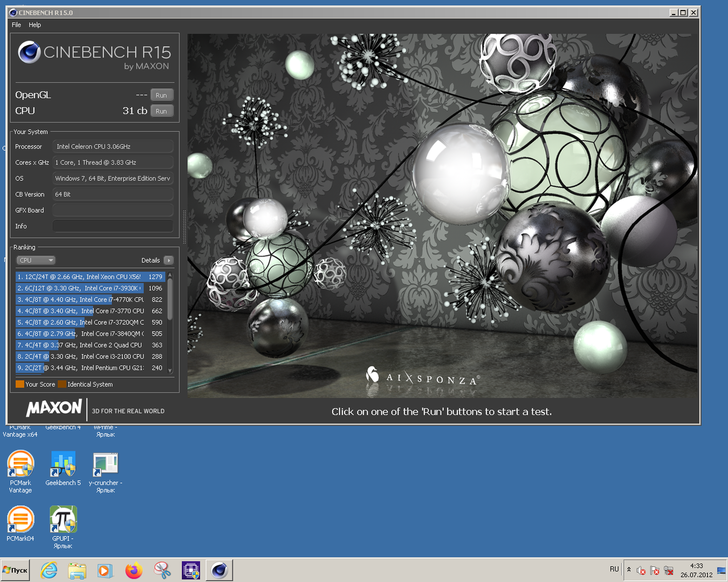This screenshot has height=582, width=728.
Task: Select ranking entry Core i7-3770 scoring 662
Action: coord(90,311)
